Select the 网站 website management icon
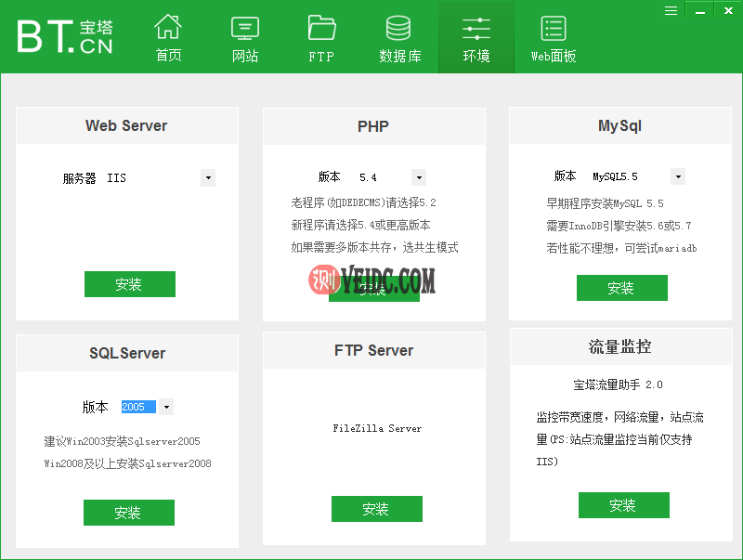 244,35
